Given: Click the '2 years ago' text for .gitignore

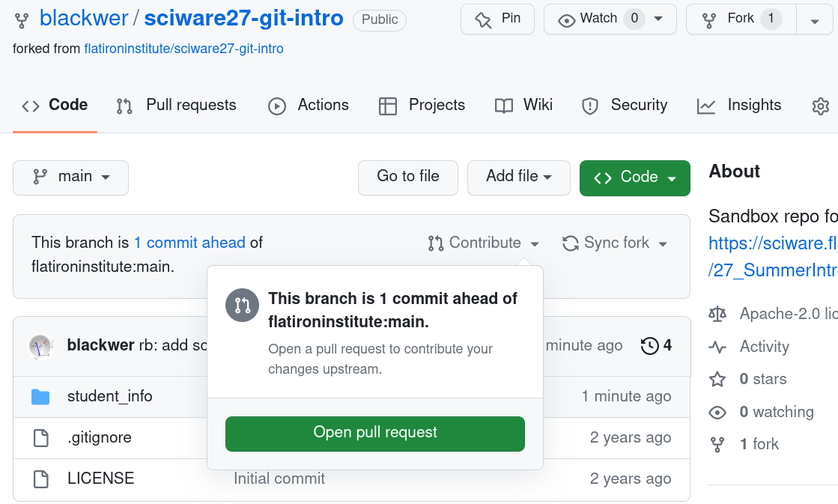Looking at the screenshot, I should click(x=631, y=437).
